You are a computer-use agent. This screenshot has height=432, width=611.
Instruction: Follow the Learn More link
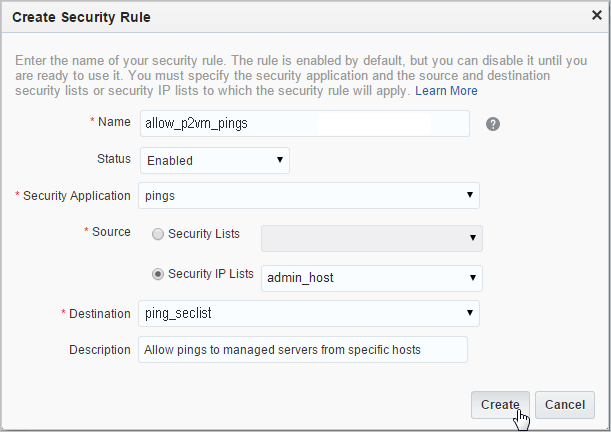pos(446,91)
